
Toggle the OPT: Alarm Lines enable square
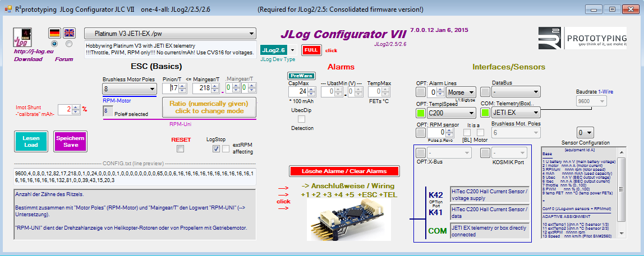[x=420, y=92]
